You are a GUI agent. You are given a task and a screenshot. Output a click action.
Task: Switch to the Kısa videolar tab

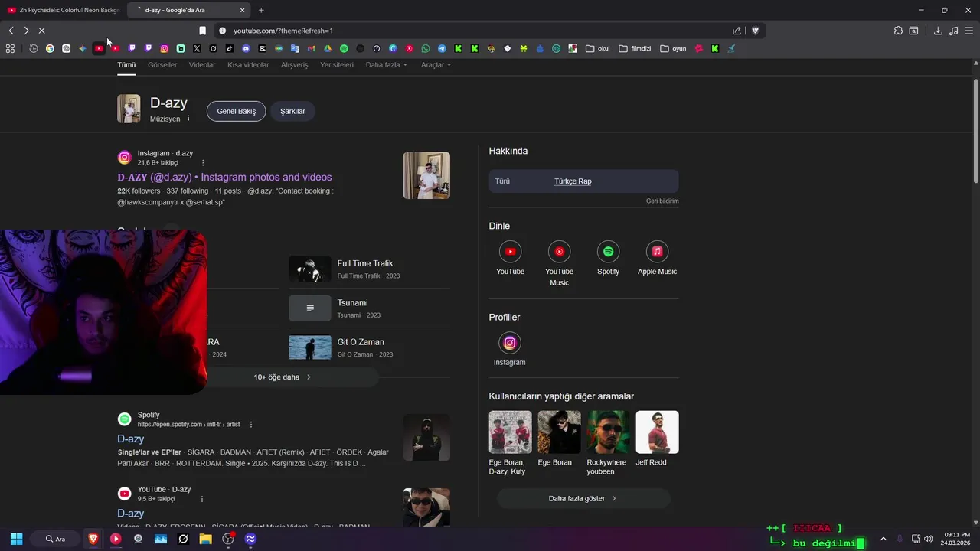pos(248,65)
